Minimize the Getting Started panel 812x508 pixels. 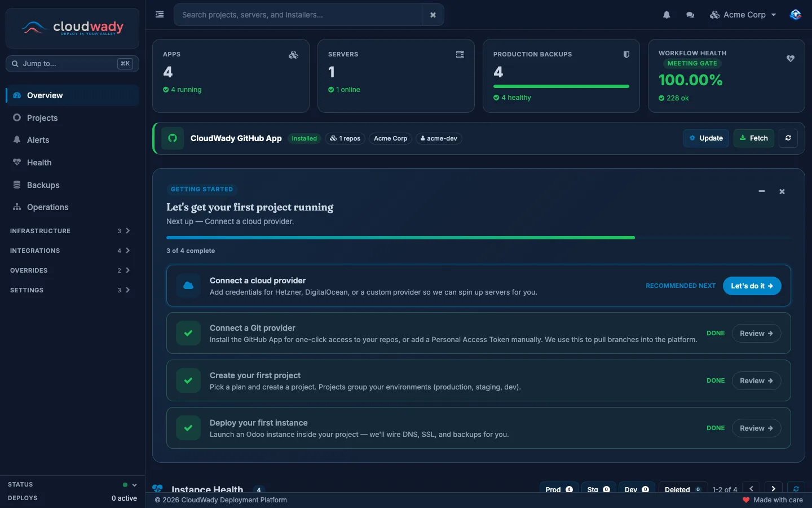(x=762, y=191)
